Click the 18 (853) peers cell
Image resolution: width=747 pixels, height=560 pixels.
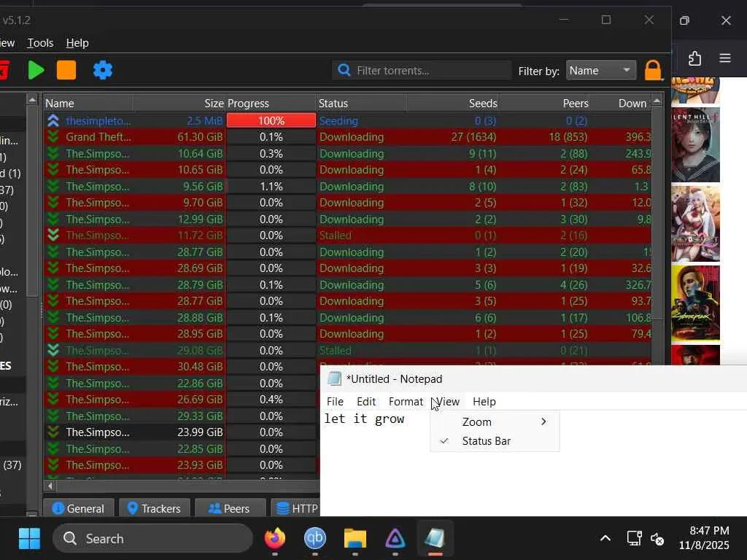pos(568,136)
